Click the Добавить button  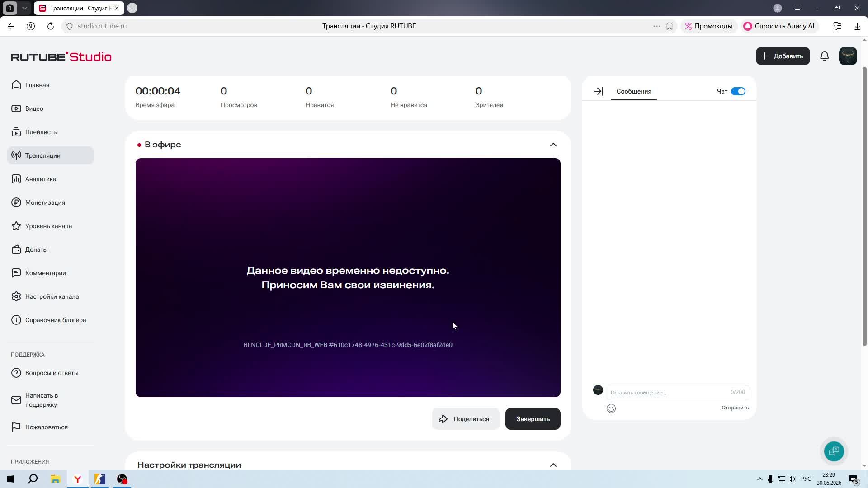[x=783, y=56]
